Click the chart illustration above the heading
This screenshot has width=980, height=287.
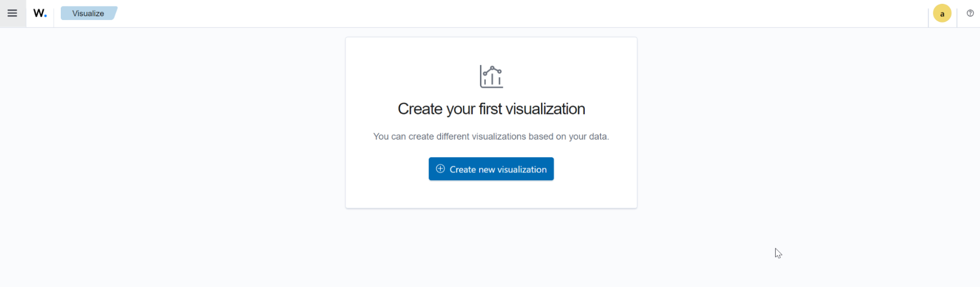(x=491, y=76)
